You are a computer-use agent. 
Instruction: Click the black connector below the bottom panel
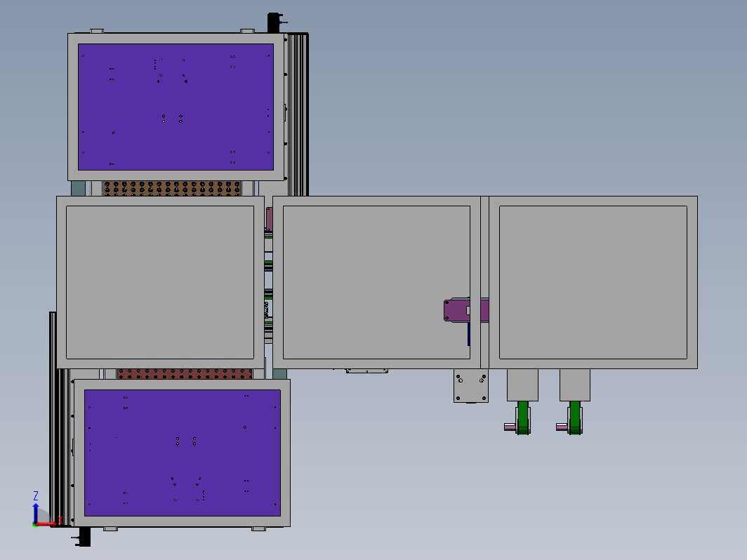(x=84, y=536)
